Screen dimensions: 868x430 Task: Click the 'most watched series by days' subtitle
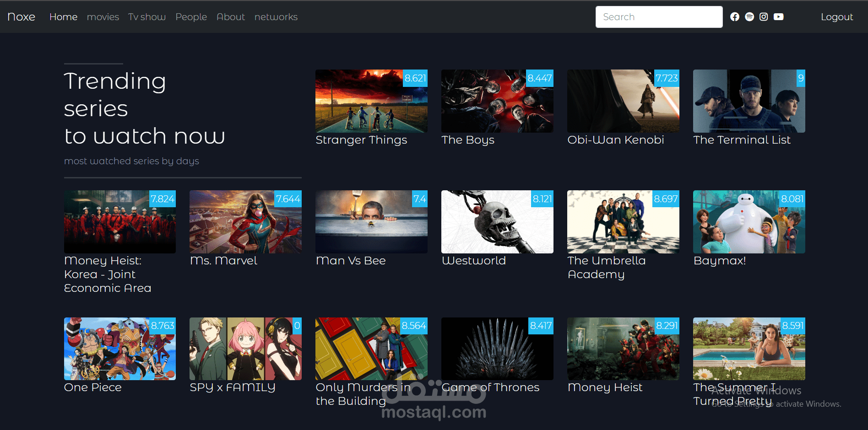tap(131, 161)
